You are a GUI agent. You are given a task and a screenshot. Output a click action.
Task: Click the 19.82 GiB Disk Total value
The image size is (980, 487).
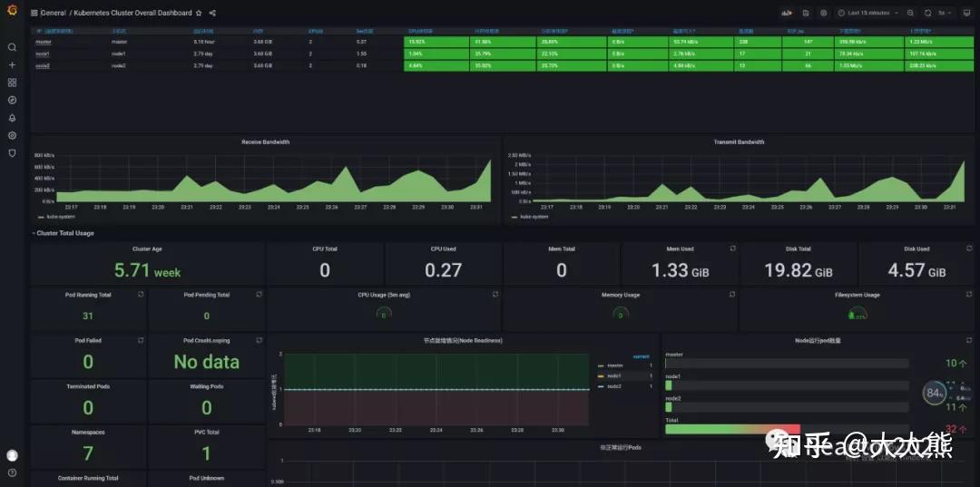pos(799,271)
